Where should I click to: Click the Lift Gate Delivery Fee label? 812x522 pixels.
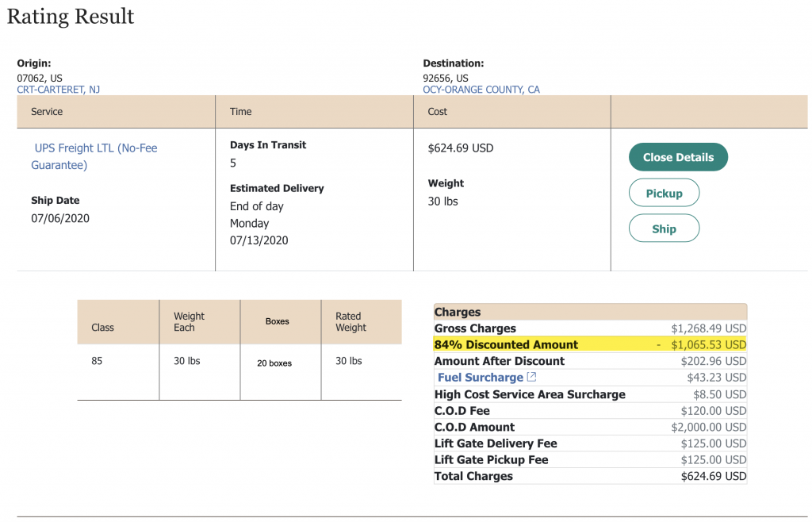(x=496, y=443)
